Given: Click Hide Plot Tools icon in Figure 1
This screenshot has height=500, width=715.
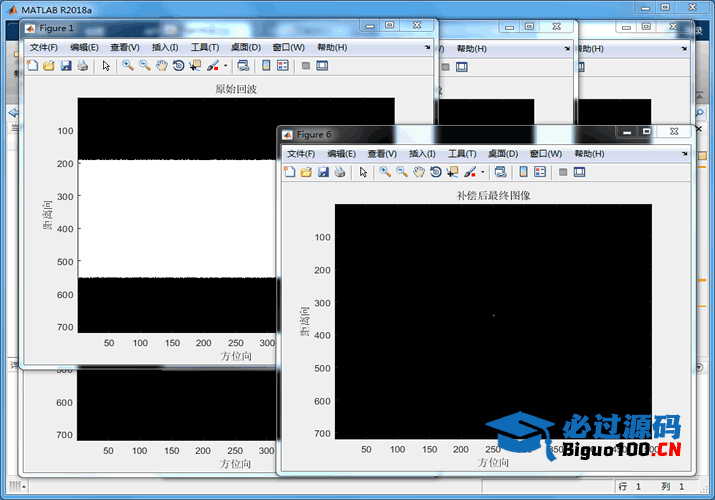Looking at the screenshot, I should (306, 66).
